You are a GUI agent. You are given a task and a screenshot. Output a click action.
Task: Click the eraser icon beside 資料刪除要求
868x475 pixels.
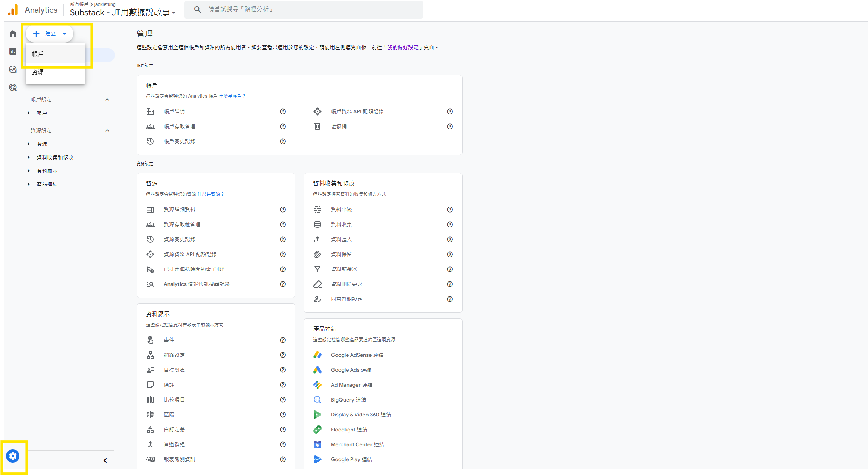pyautogui.click(x=317, y=284)
